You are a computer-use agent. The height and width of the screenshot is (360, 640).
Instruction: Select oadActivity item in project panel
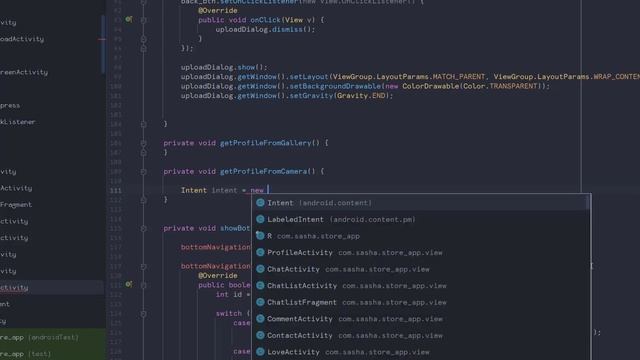(x=22, y=39)
